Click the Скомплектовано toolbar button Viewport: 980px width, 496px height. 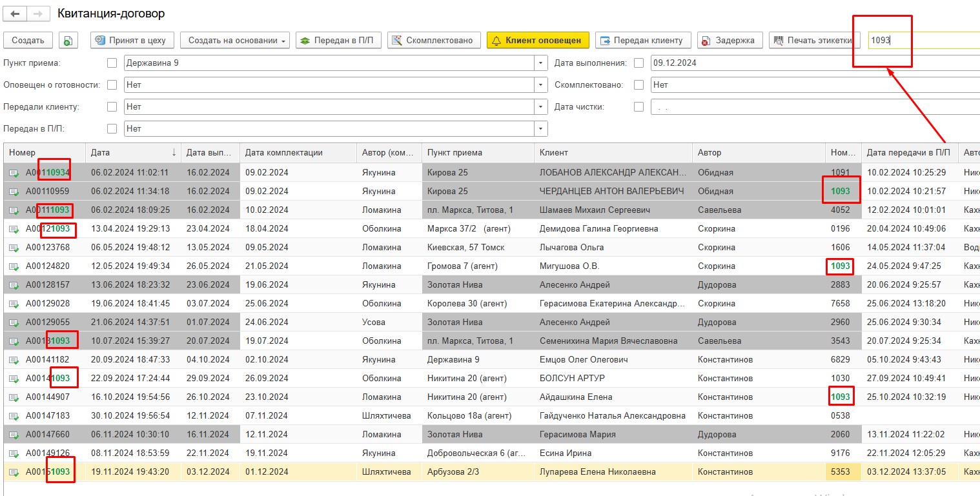pyautogui.click(x=434, y=40)
